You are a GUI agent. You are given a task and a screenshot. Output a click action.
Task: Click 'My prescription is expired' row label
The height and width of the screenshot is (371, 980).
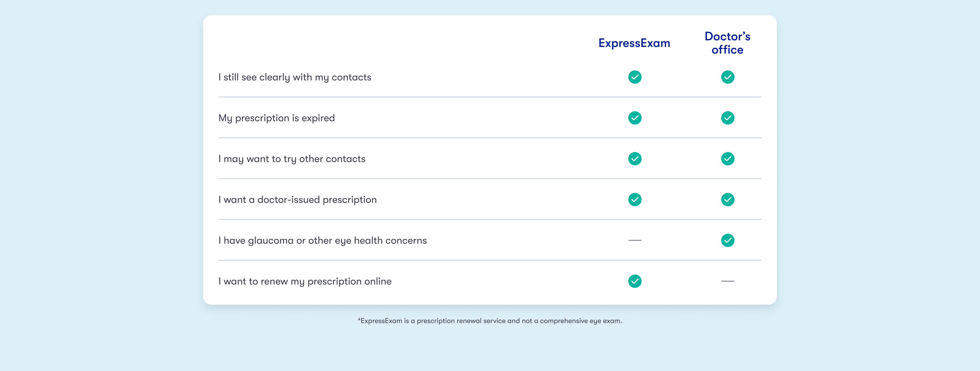pos(277,118)
